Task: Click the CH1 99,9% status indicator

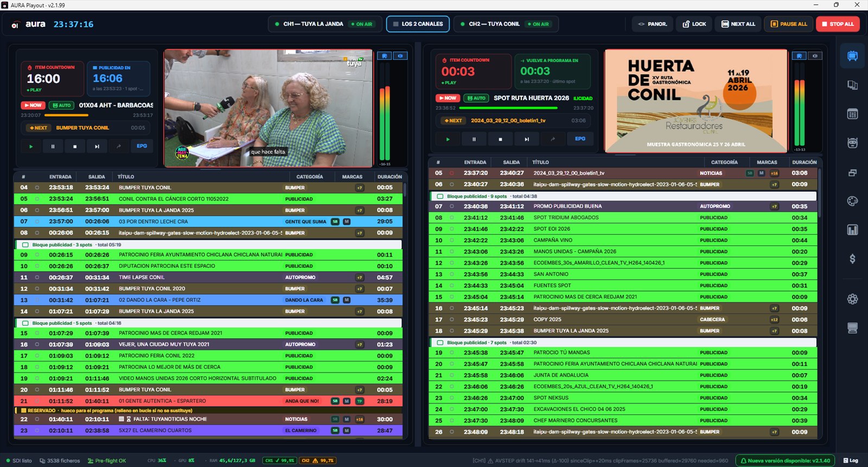Action: (279, 460)
